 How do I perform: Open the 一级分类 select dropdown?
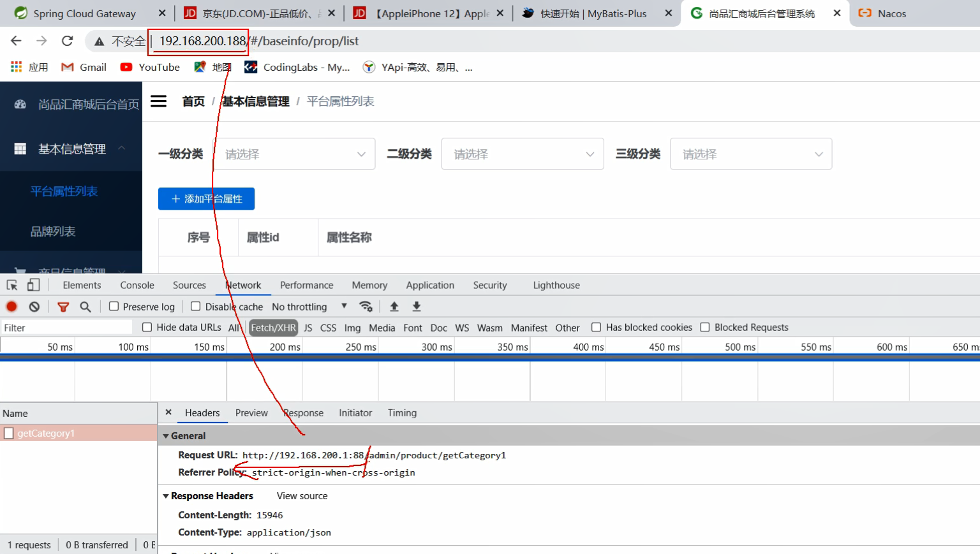(x=294, y=154)
